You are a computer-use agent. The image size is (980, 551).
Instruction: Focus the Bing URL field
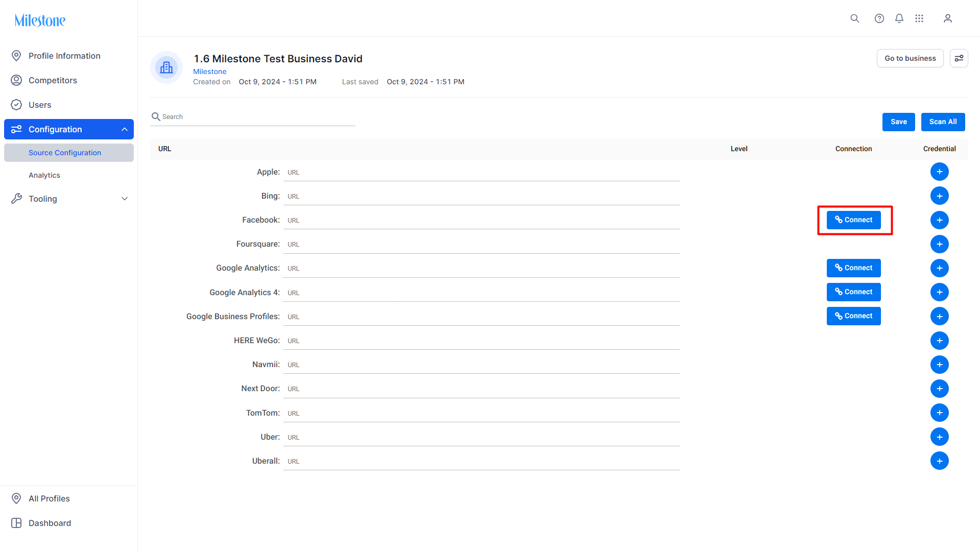[x=482, y=197]
